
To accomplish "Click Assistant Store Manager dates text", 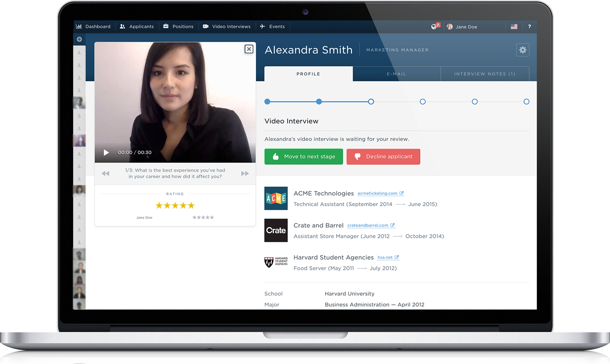I will pyautogui.click(x=369, y=236).
